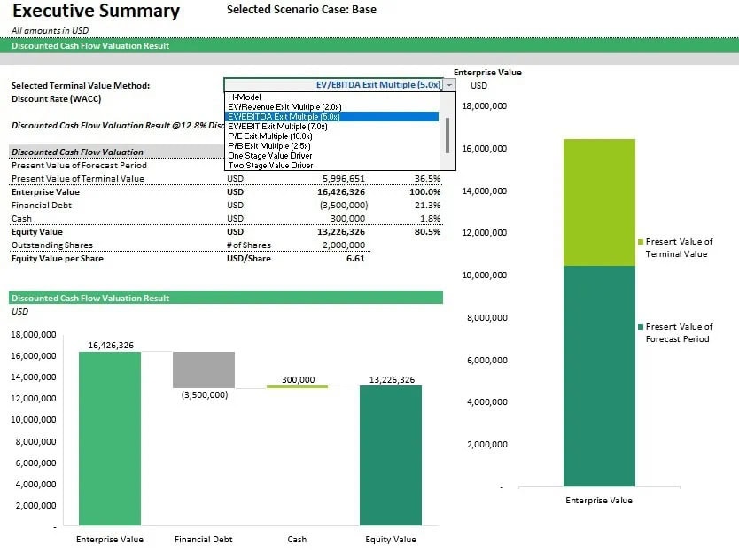Image resolution: width=739 pixels, height=560 pixels.
Task: Click the Executive Summary title
Action: tap(97, 11)
